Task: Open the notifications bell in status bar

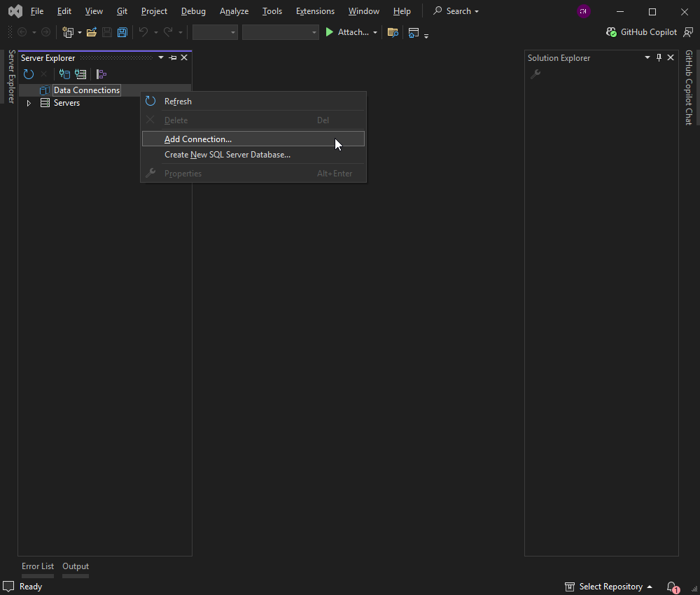Action: click(672, 587)
